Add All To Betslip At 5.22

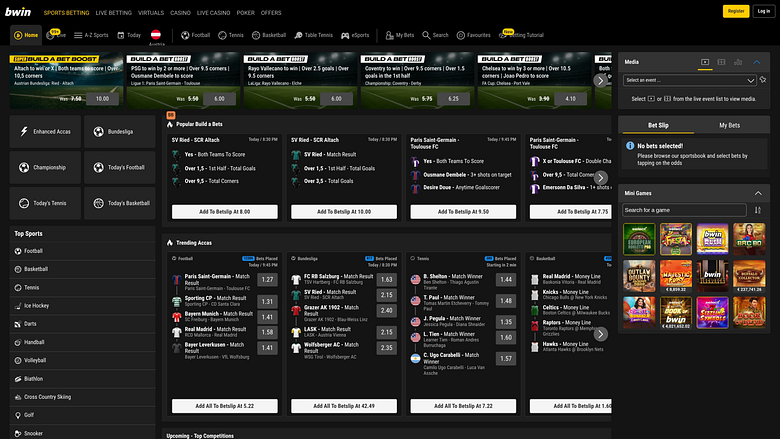225,406
